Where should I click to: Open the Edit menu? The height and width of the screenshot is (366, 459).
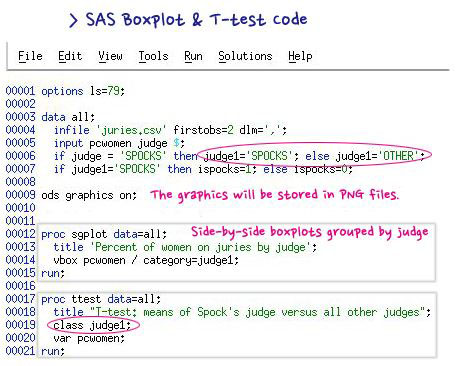click(x=70, y=56)
